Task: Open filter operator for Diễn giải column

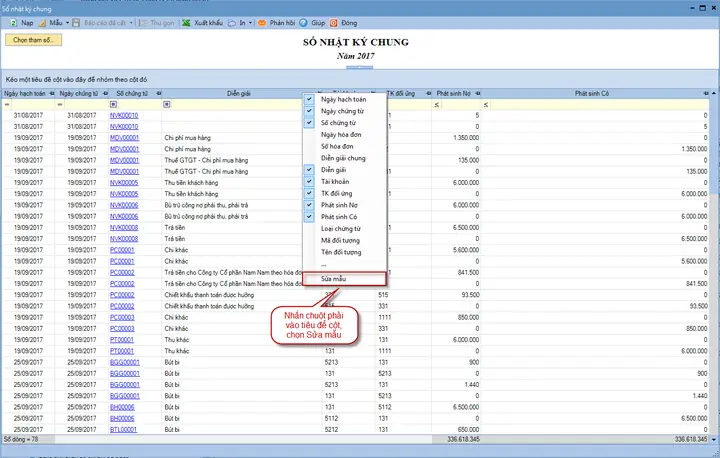Action: 167,105
